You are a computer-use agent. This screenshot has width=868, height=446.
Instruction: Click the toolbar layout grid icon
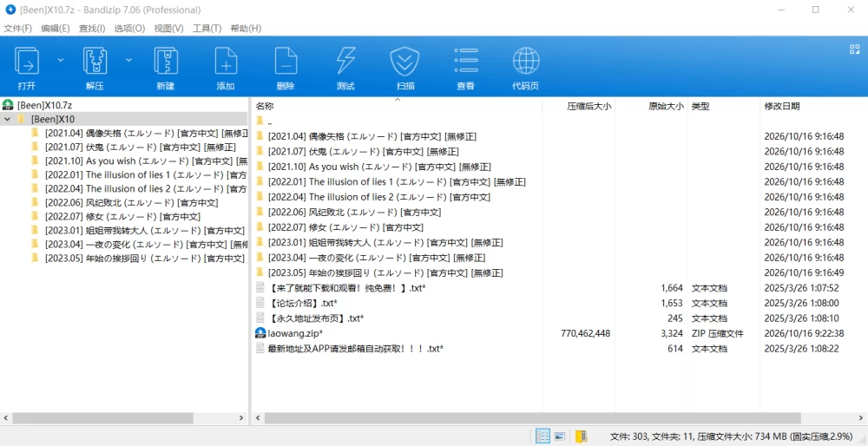point(854,49)
